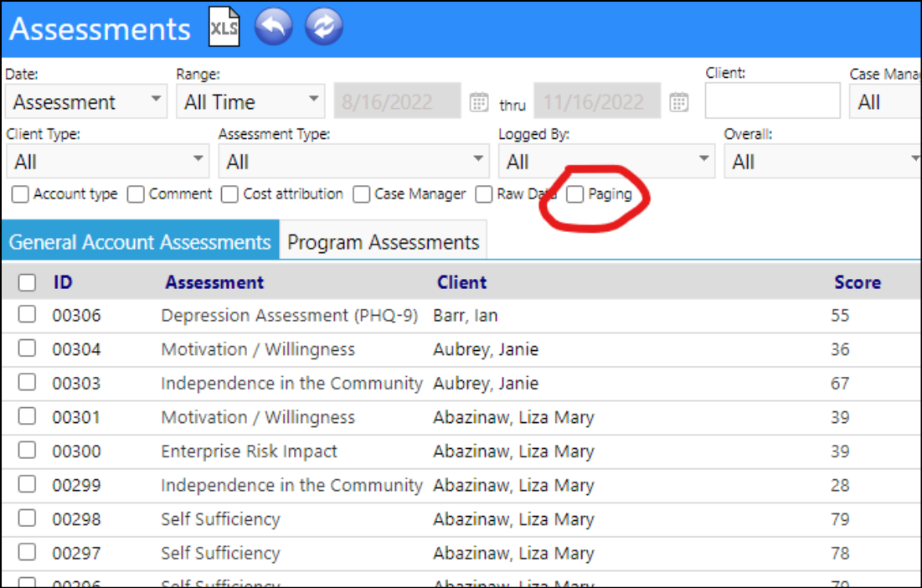Toggle the Raw Data checkbox
Image resolution: width=922 pixels, height=588 pixels.
click(x=484, y=194)
